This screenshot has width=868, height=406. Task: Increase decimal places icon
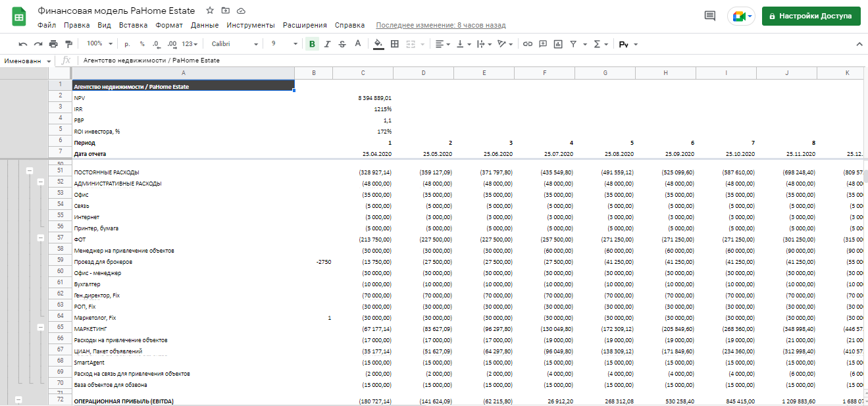coord(172,44)
